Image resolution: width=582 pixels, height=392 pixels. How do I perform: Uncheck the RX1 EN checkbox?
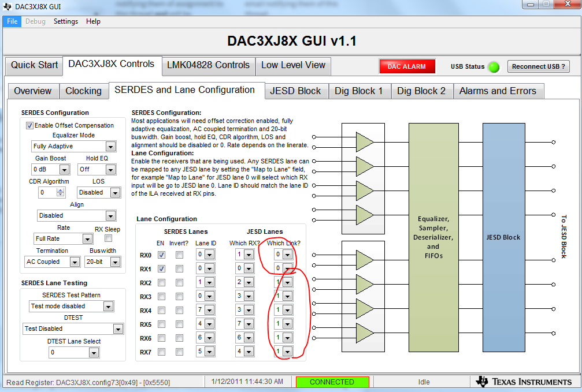point(161,269)
